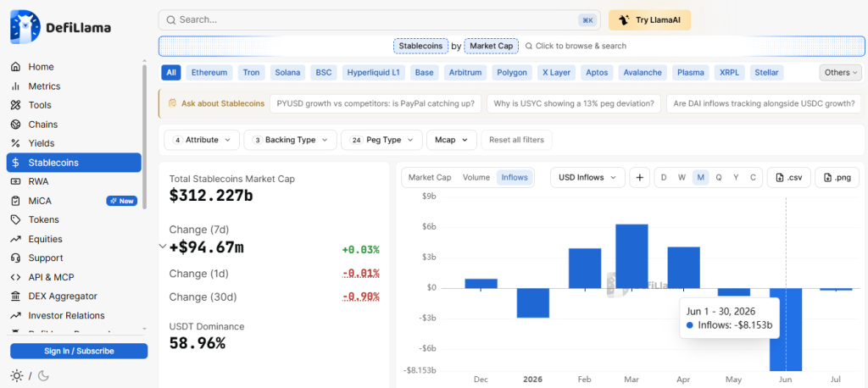Click the Equities trend arrow icon
This screenshot has width=868, height=388.
pos(16,239)
